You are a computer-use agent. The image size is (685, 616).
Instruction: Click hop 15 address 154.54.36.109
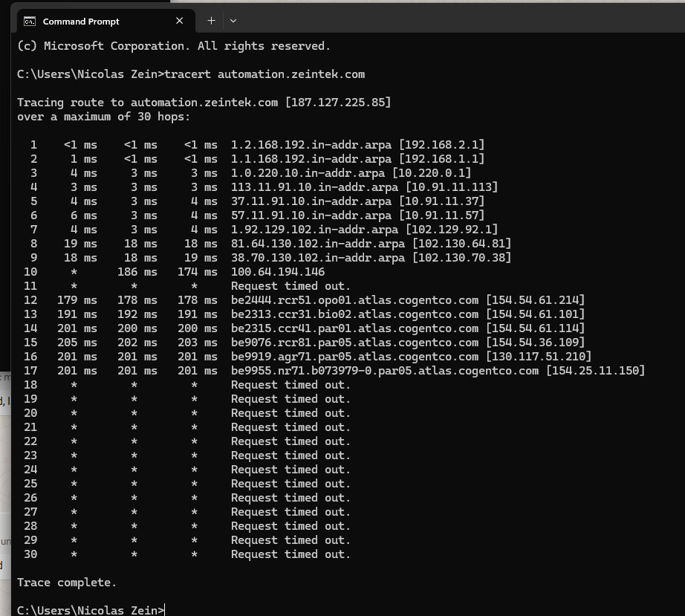click(535, 343)
